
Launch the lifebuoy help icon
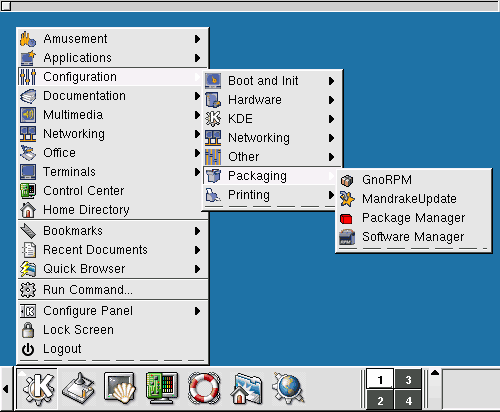204,389
